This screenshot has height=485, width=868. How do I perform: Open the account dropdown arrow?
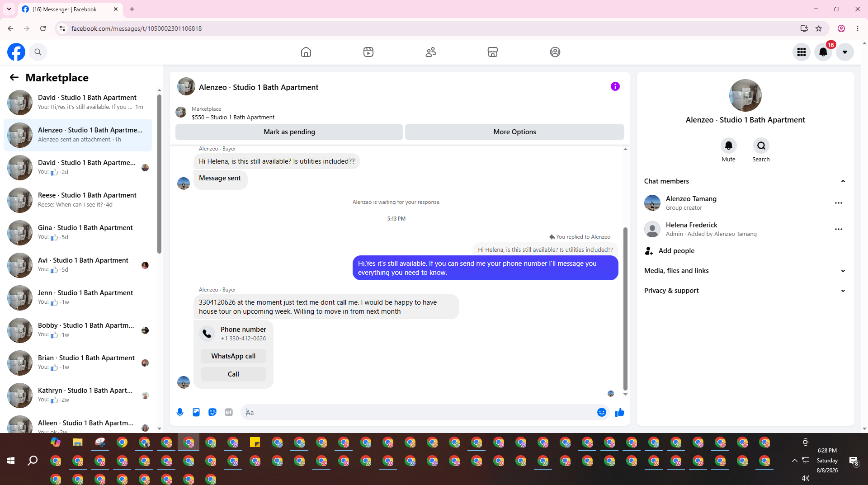point(845,52)
